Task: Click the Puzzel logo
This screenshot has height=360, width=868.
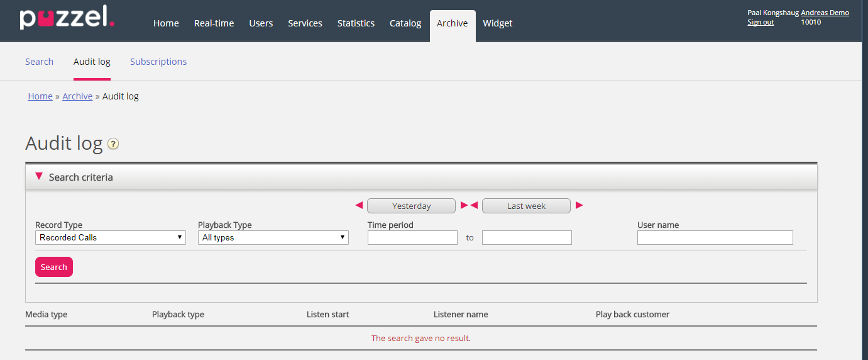Action: coord(67,18)
